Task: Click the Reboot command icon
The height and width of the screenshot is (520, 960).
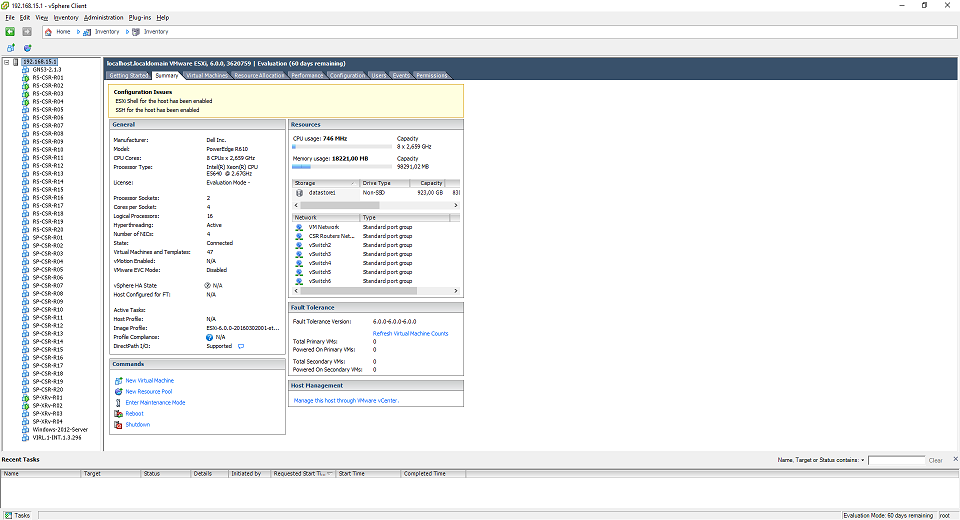Action: pos(118,414)
